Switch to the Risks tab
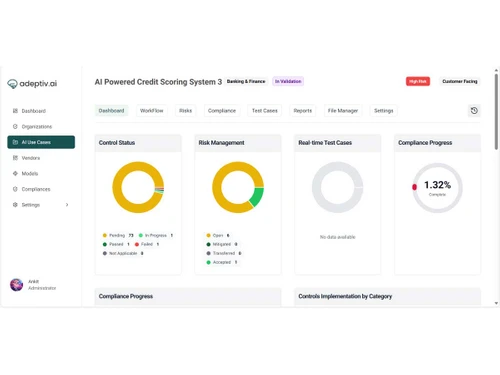The image size is (500, 375). [186, 111]
